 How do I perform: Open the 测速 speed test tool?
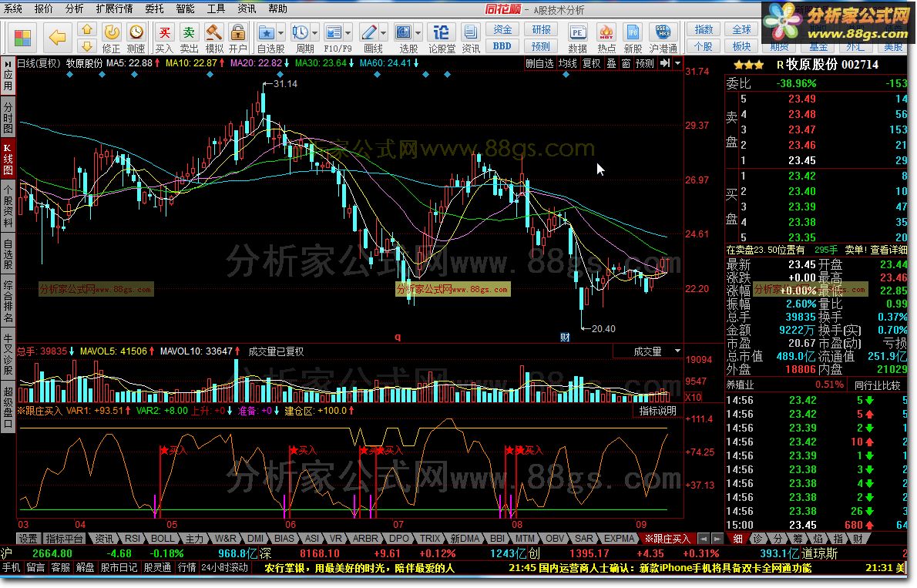pos(136,39)
